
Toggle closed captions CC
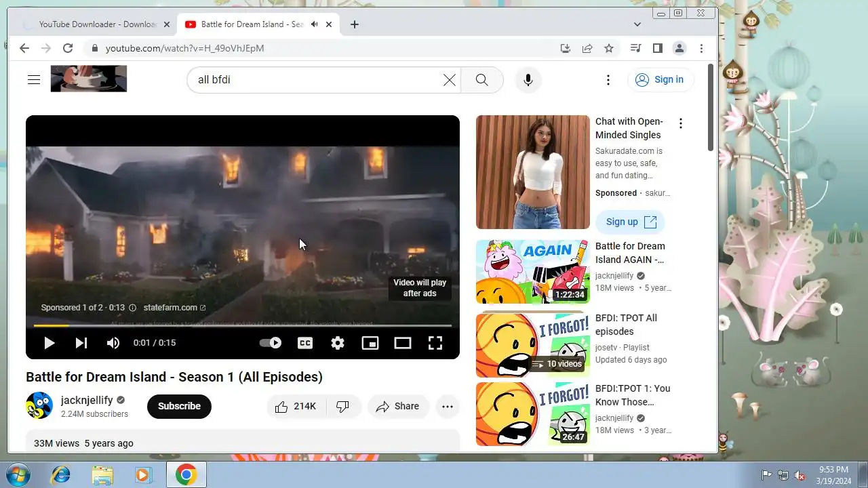[305, 343]
